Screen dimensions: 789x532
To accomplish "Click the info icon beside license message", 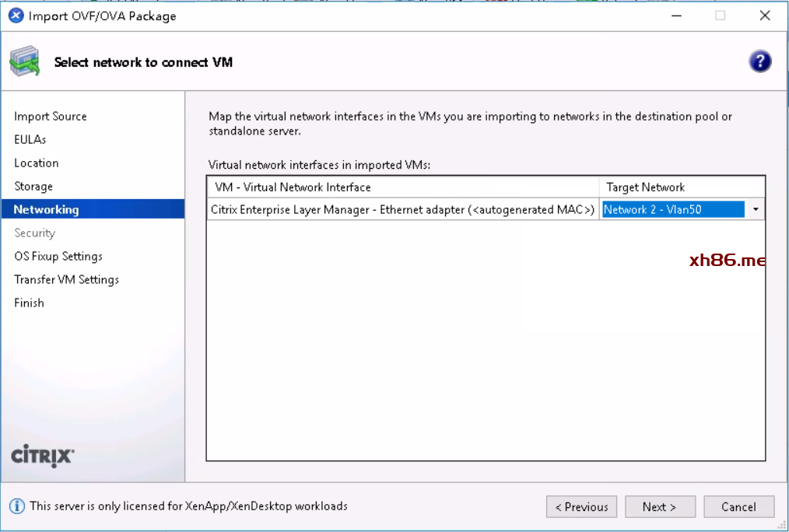I will [17, 506].
